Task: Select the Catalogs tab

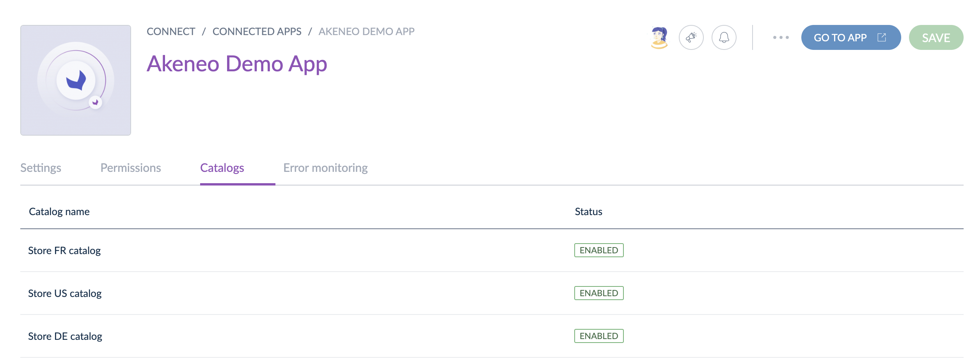Action: 222,168
